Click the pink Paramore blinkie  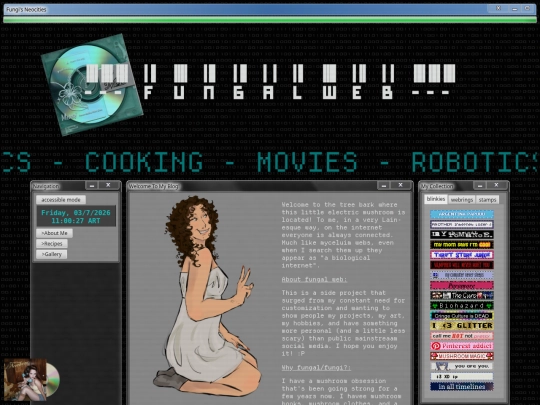coord(462,285)
